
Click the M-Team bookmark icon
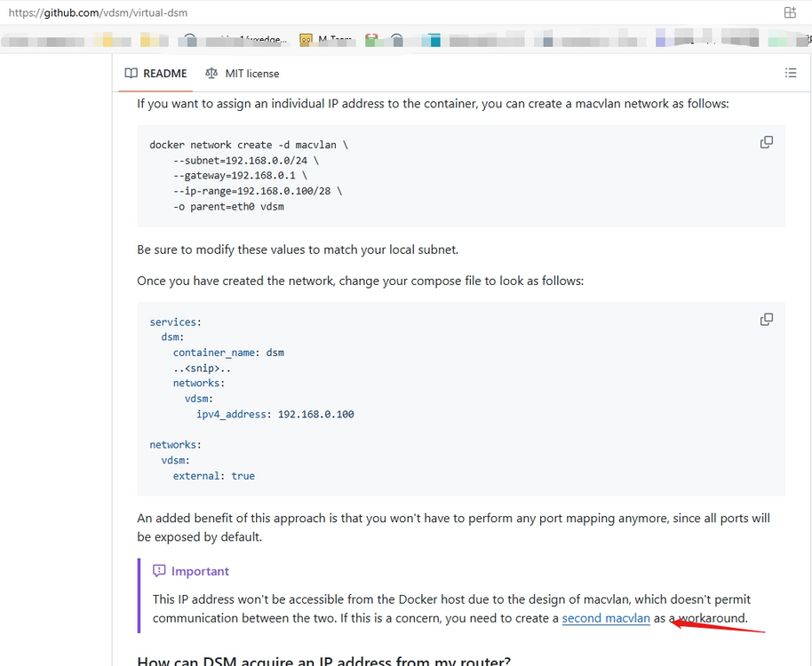coord(306,40)
